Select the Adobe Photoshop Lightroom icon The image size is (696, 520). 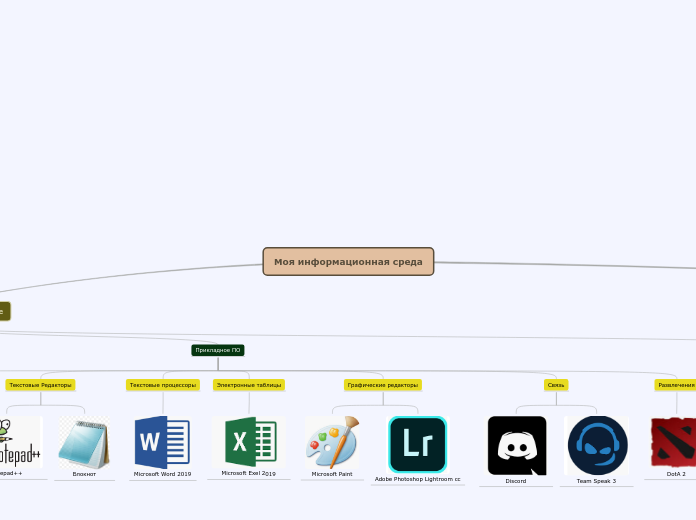(417, 444)
